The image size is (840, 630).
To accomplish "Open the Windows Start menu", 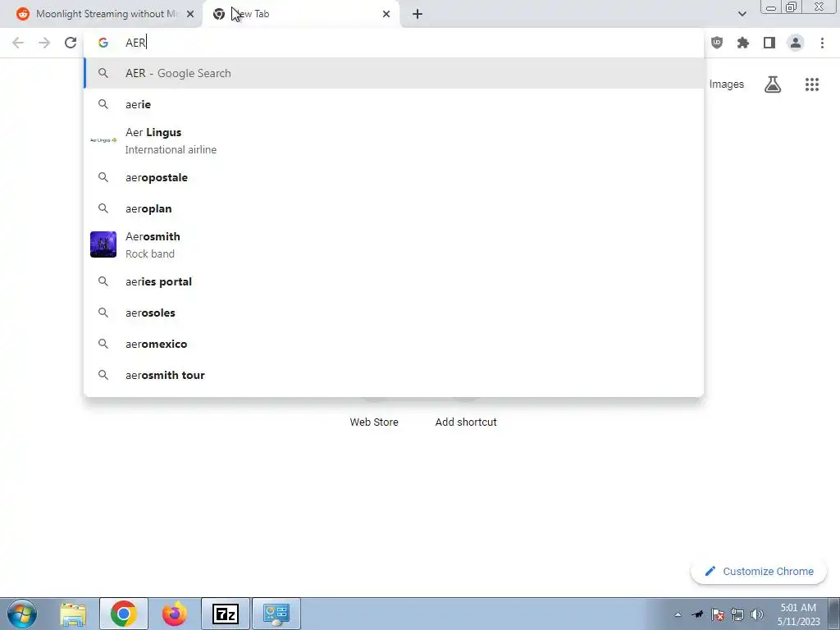I will click(22, 614).
